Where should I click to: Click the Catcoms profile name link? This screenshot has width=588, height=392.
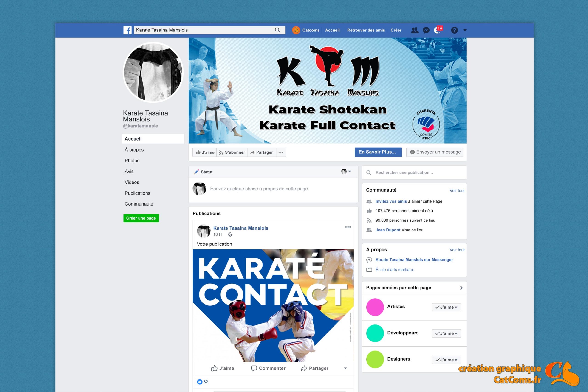click(x=311, y=30)
